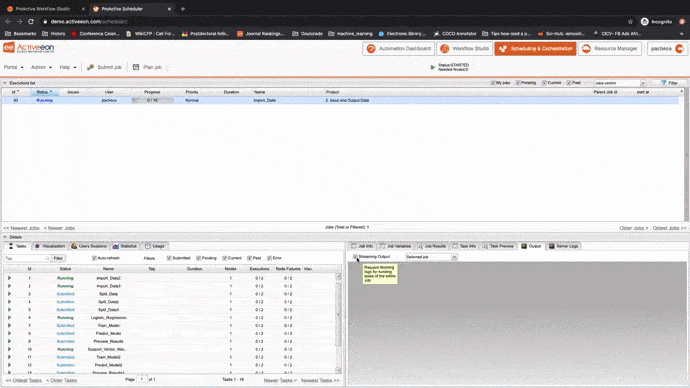Switch to the Job Variables tab
This screenshot has height=388, width=690.
[395, 246]
